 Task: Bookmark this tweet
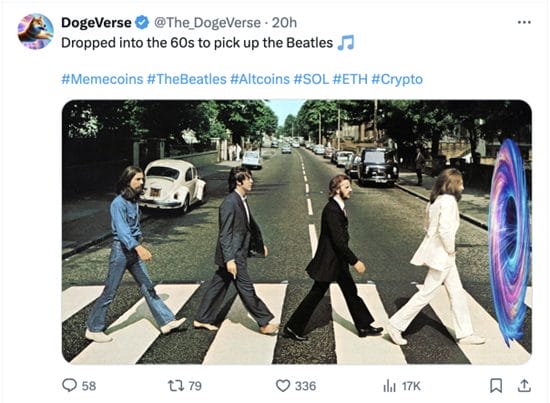coord(496,385)
